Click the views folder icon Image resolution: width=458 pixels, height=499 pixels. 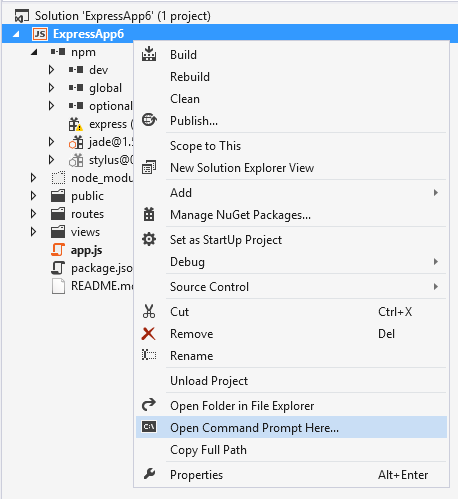point(58,232)
